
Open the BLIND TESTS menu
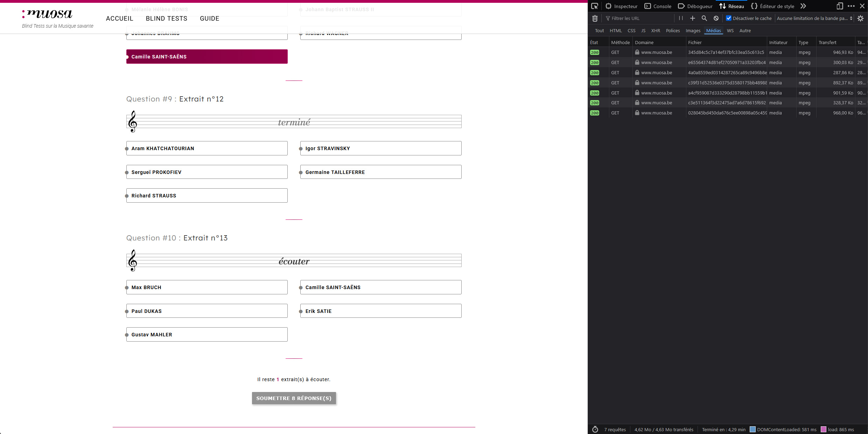[x=167, y=19]
